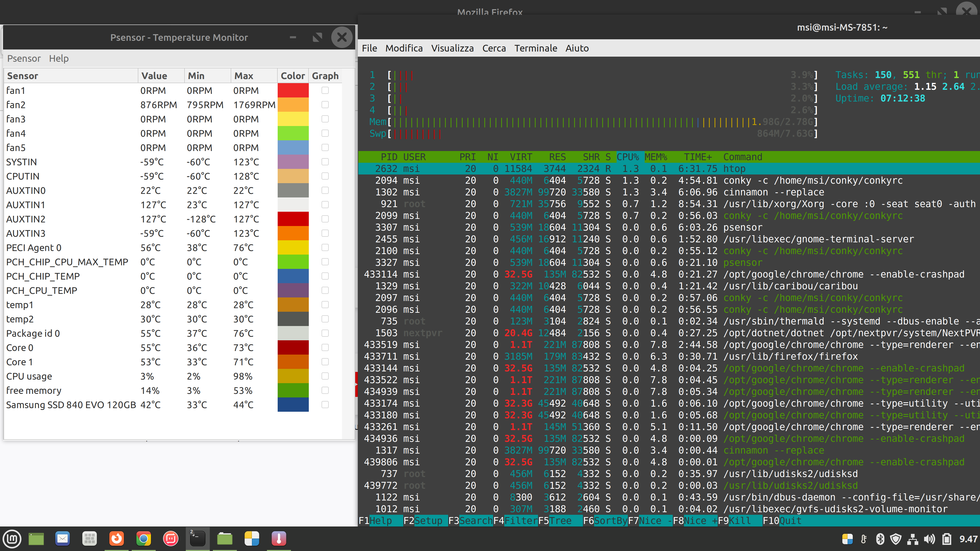Enable graph checkbox for Core 0
The width and height of the screenshot is (980, 551).
pyautogui.click(x=325, y=347)
